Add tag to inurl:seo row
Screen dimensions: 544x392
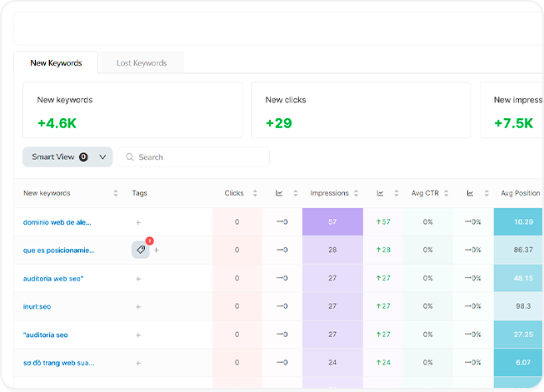[x=138, y=306]
